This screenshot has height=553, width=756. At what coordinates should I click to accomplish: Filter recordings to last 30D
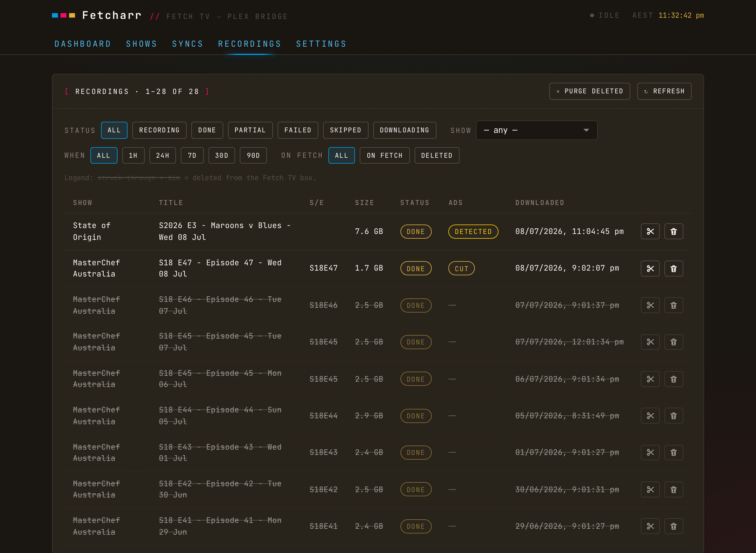click(221, 155)
